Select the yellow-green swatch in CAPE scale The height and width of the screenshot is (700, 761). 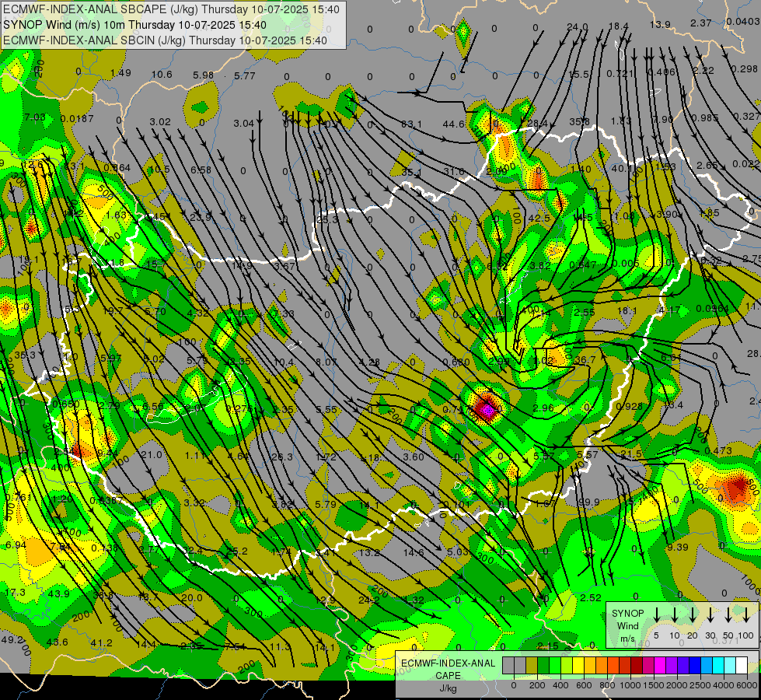click(567, 666)
